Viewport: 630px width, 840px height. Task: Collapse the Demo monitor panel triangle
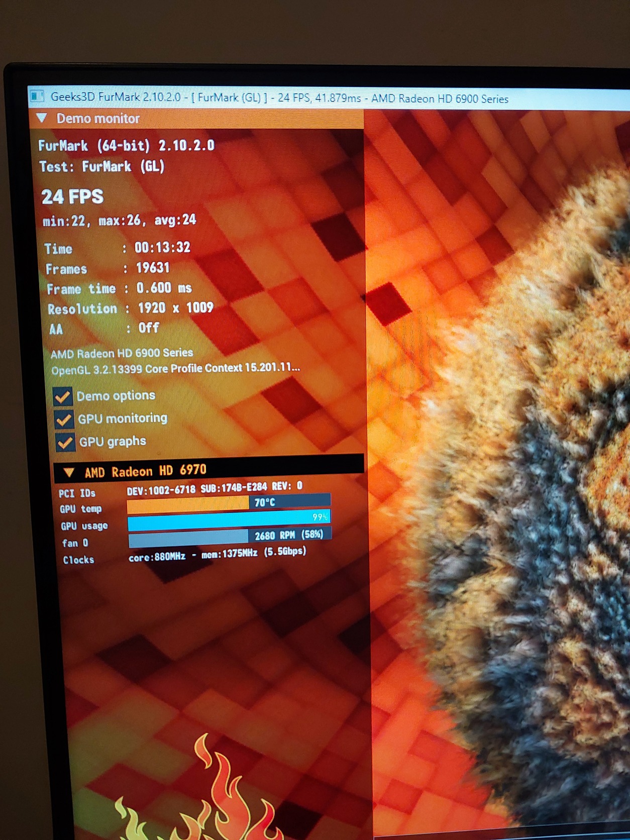click(42, 118)
